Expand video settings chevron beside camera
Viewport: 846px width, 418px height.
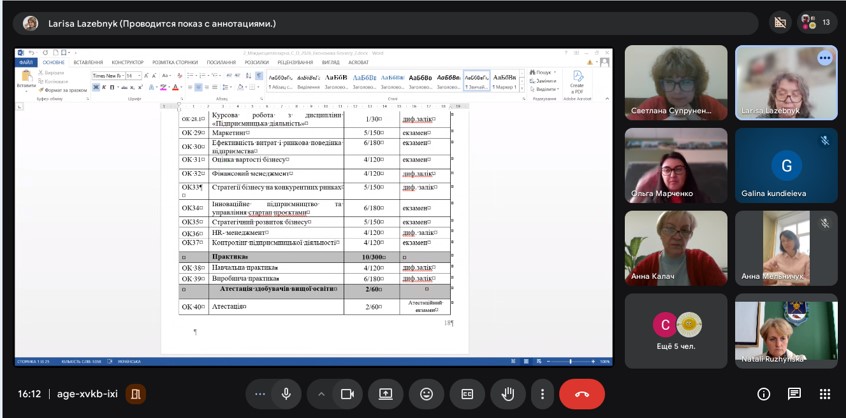(x=321, y=394)
